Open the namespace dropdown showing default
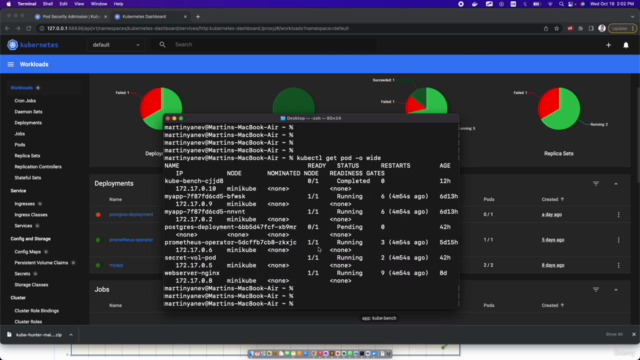The height and width of the screenshot is (360, 640). click(116, 45)
